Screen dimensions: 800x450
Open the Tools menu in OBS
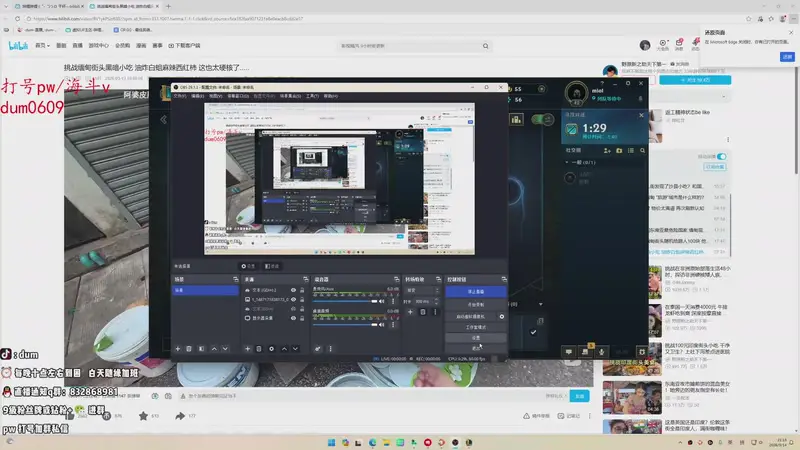point(311,96)
